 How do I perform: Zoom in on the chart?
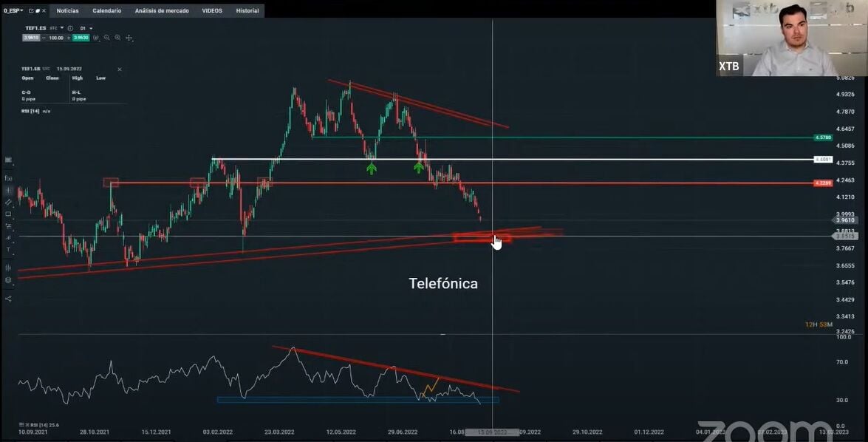point(117,38)
